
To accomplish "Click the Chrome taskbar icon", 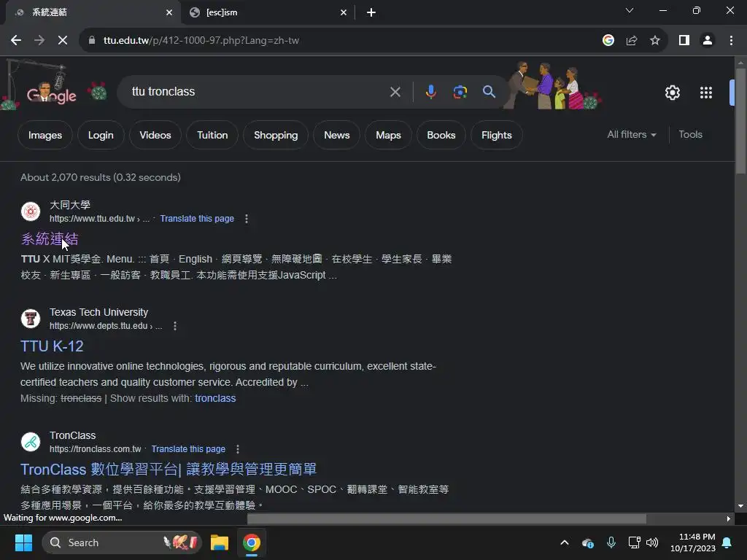I will pos(252,542).
